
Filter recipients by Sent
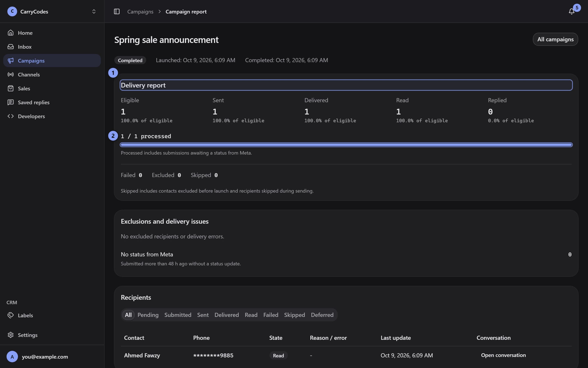click(203, 315)
